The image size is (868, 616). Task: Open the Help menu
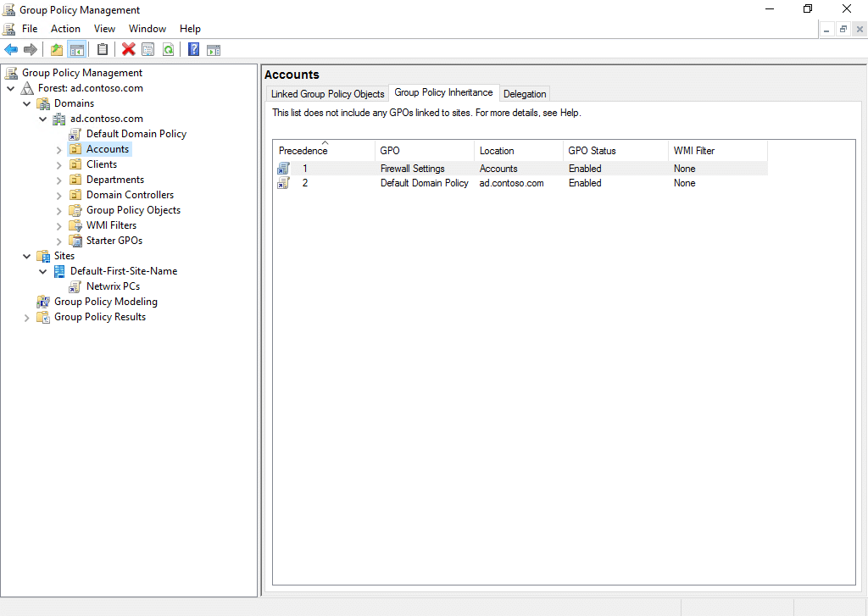pos(190,29)
